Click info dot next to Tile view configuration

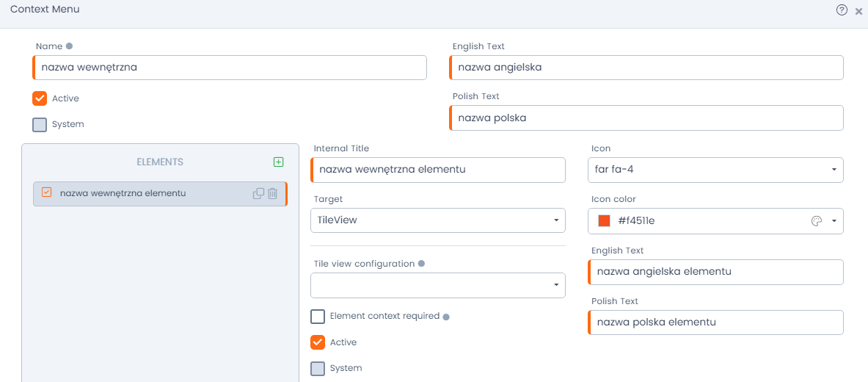[421, 264]
